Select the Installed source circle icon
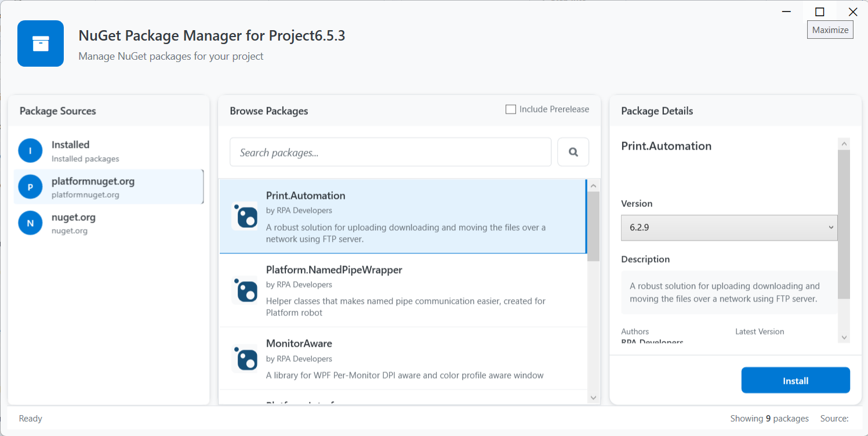 (30, 151)
